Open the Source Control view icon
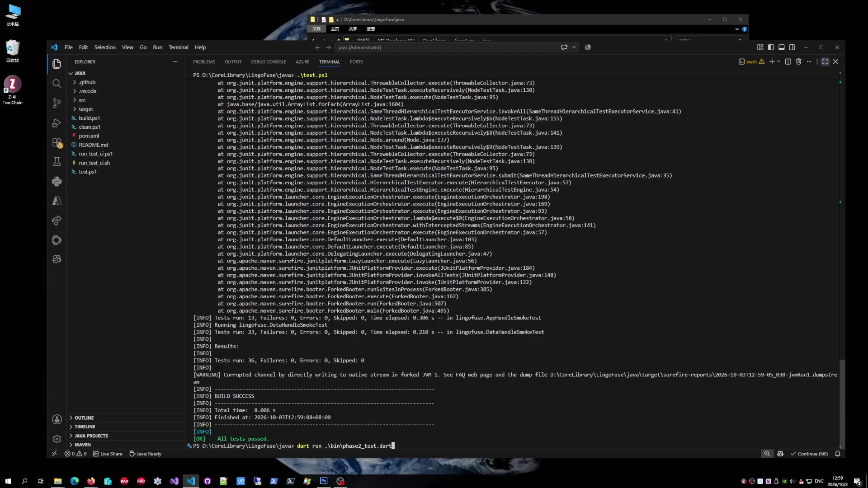868x488 pixels. click(57, 103)
